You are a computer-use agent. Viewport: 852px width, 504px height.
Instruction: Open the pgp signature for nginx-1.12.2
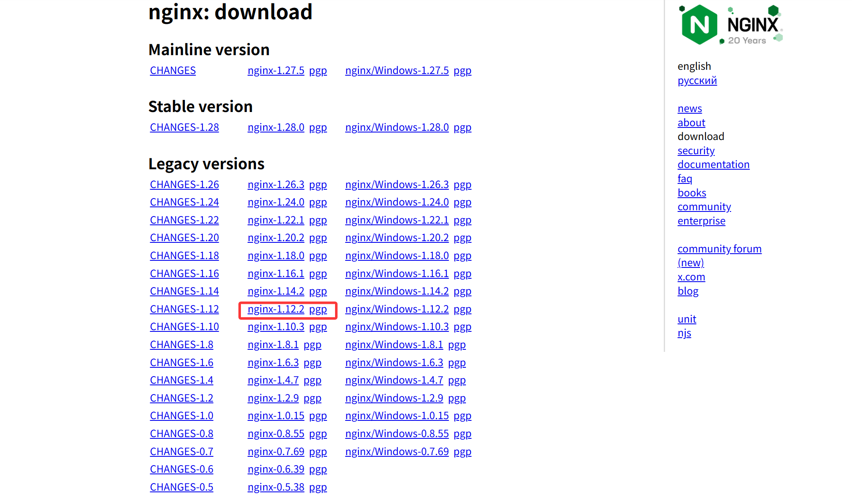pos(318,309)
